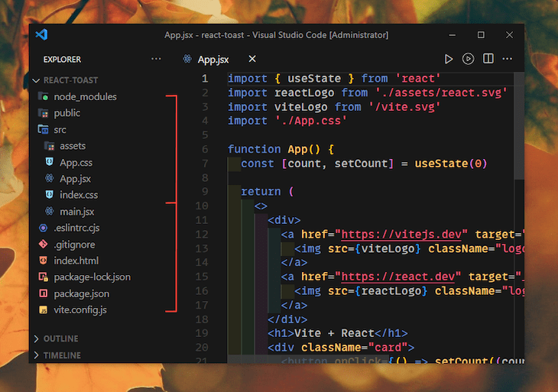Click 'return (' on line 9
Viewport: 558px width, 392px height.
pos(268,192)
